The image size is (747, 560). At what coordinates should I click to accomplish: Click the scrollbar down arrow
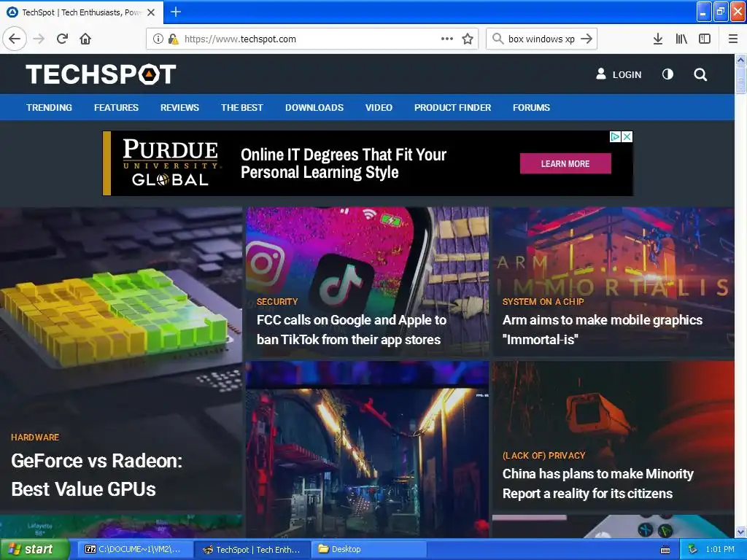(740, 532)
